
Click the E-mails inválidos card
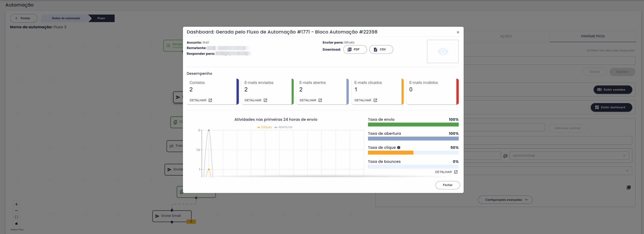[x=432, y=92]
